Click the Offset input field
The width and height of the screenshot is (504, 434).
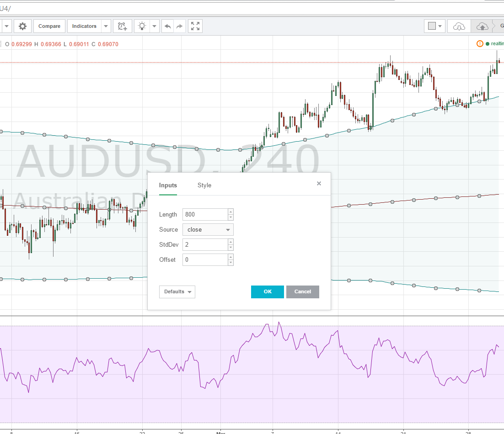coord(205,259)
